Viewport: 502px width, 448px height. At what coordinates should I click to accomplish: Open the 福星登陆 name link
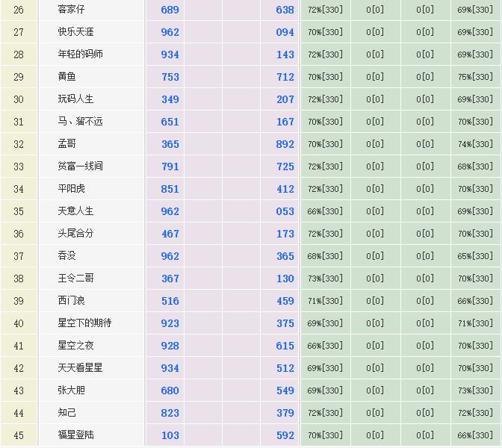pyautogui.click(x=75, y=435)
